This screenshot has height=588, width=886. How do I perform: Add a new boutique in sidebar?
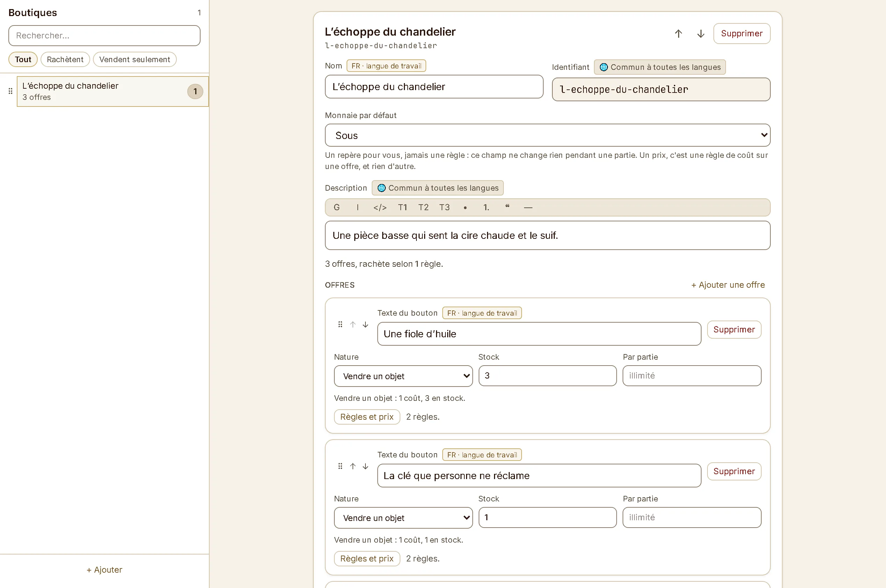[104, 569]
